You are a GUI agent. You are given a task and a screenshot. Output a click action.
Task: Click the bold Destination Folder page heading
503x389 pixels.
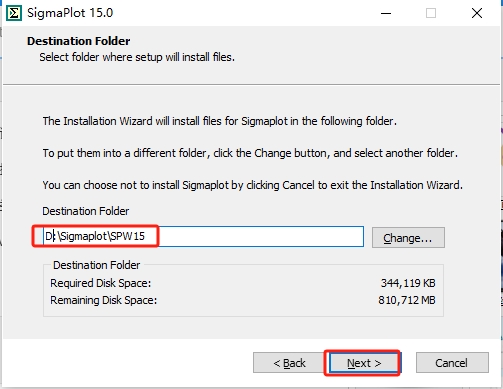[79, 41]
